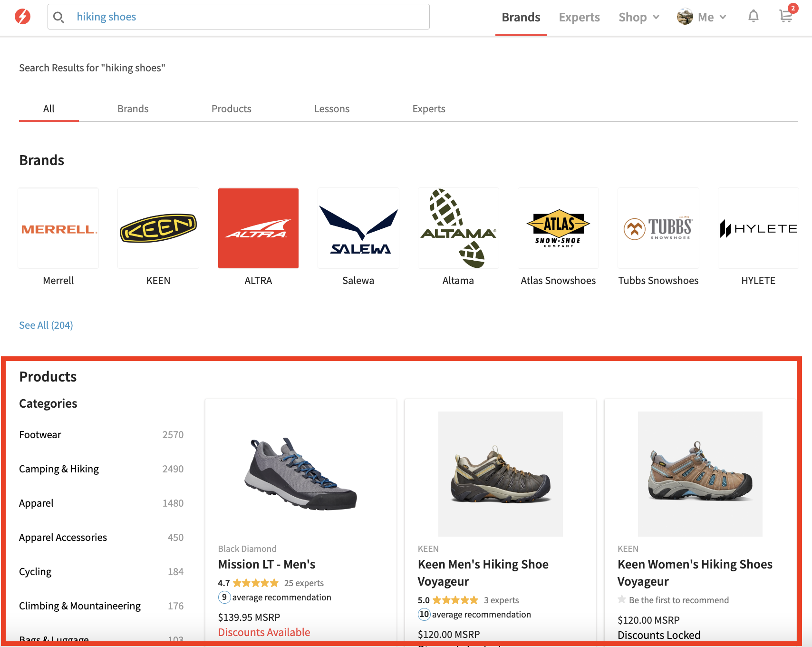Filter by Footwear category
812x647 pixels.
(x=101, y=435)
